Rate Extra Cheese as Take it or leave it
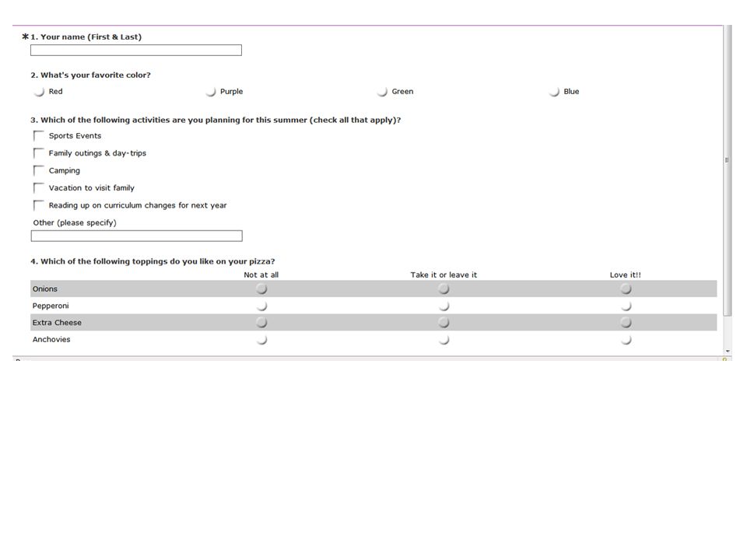The image size is (747, 560). point(444,322)
